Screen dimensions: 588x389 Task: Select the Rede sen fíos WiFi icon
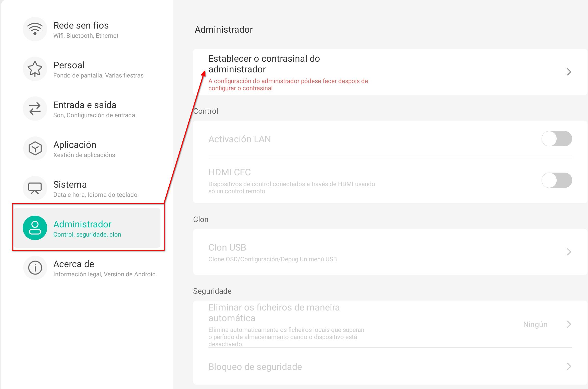(x=35, y=29)
